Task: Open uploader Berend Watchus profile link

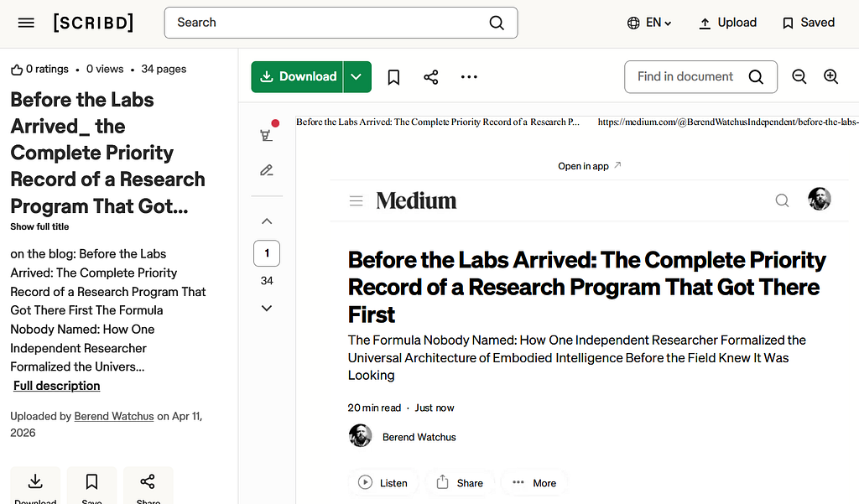Action: [x=114, y=416]
